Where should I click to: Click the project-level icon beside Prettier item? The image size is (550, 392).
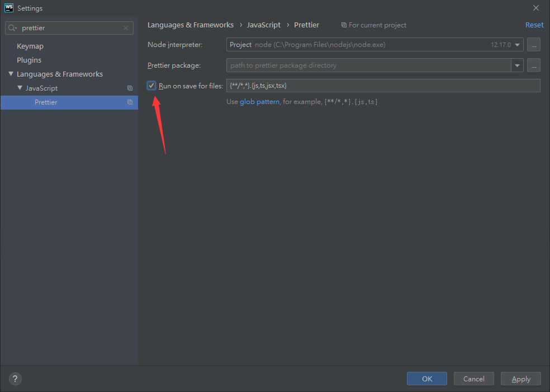pos(130,102)
